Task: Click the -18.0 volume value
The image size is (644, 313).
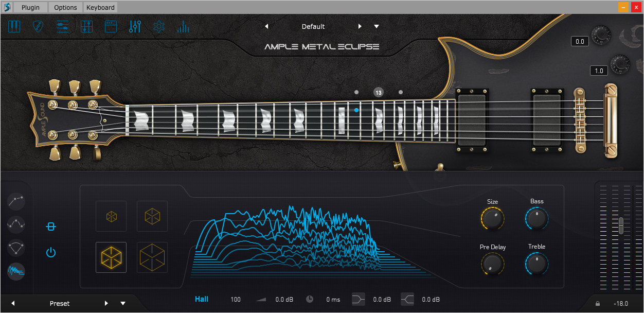Action: point(621,304)
